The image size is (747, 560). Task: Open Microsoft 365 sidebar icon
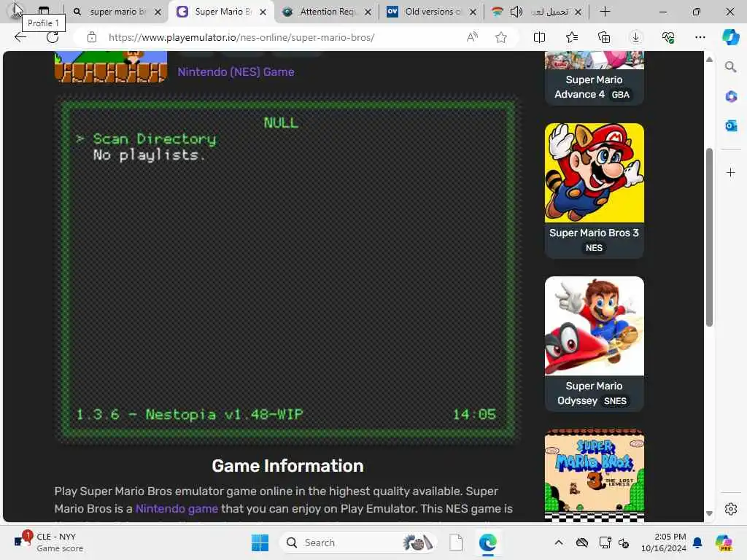click(x=731, y=97)
